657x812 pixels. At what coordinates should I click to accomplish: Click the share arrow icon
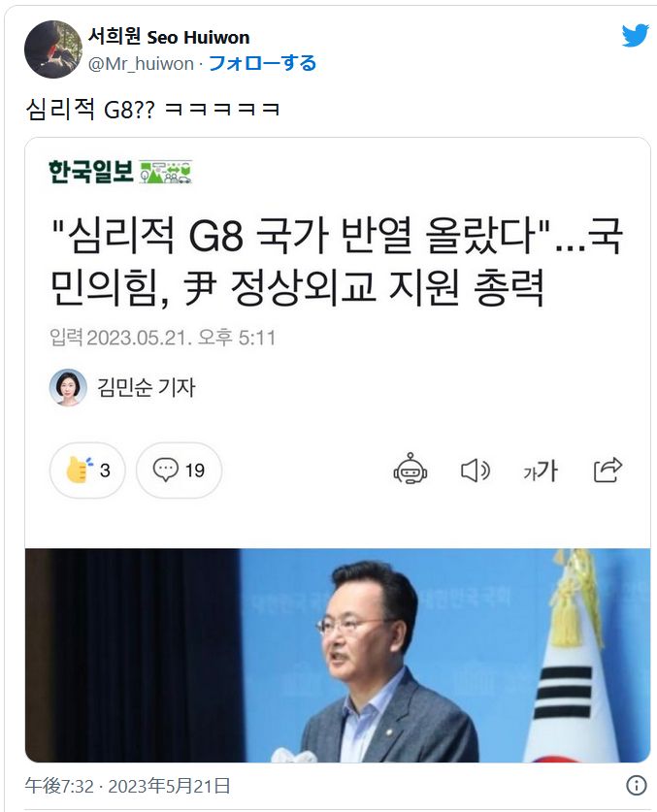pos(608,470)
